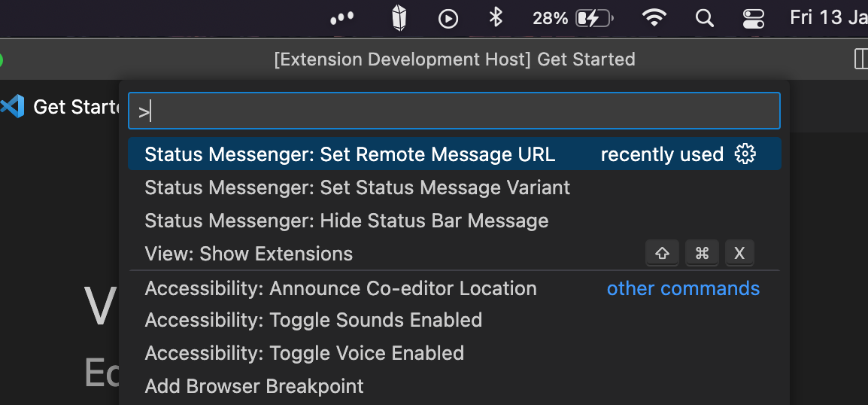The image size is (868, 405).
Task: Click the gear icon beside recently used
Action: [745, 154]
